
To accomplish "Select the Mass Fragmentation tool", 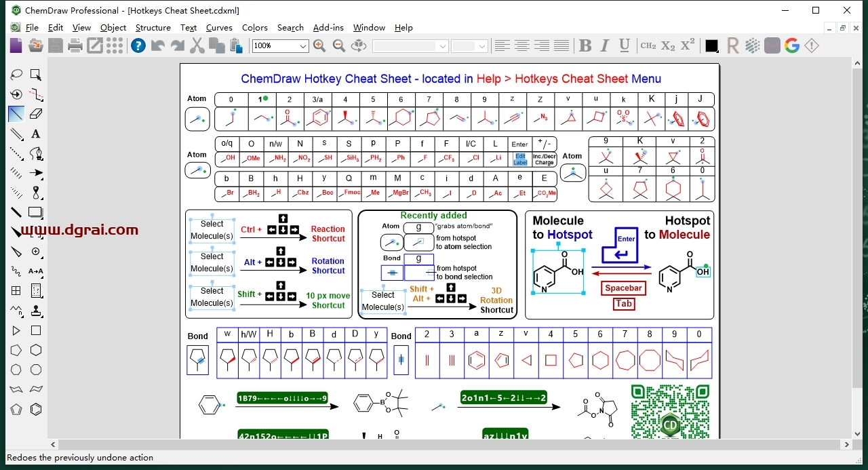I will tap(36, 94).
